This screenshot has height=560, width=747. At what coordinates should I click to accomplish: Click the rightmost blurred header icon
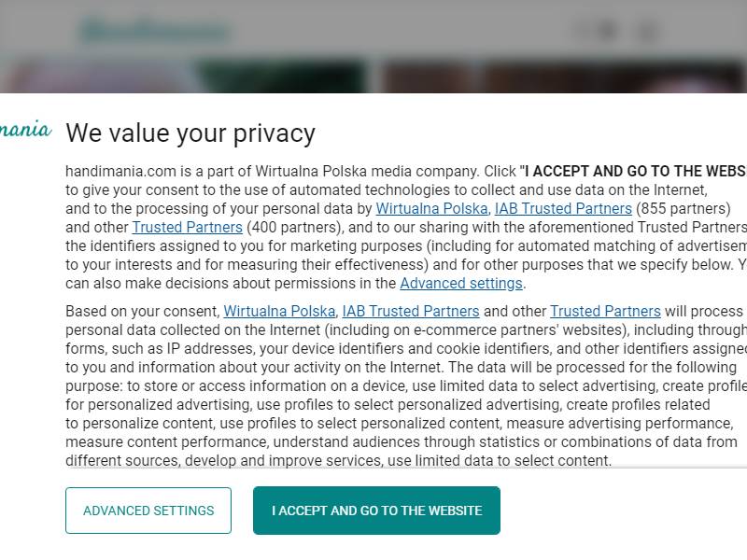click(x=648, y=32)
